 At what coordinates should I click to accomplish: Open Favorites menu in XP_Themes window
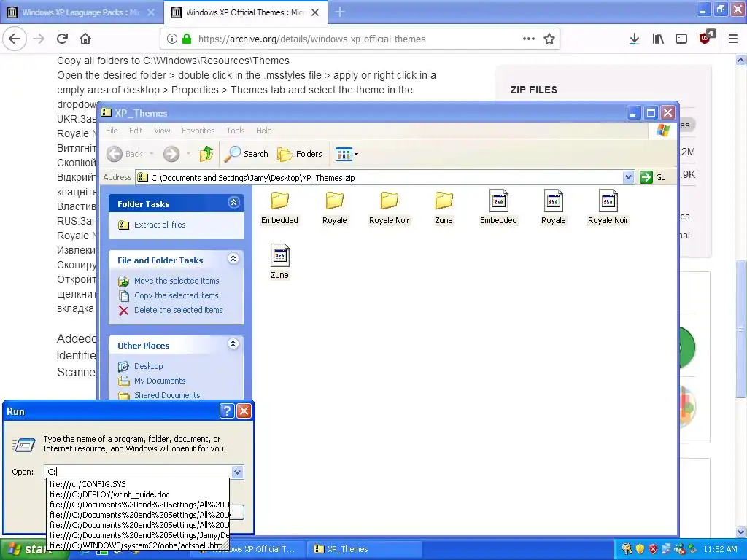tap(198, 131)
